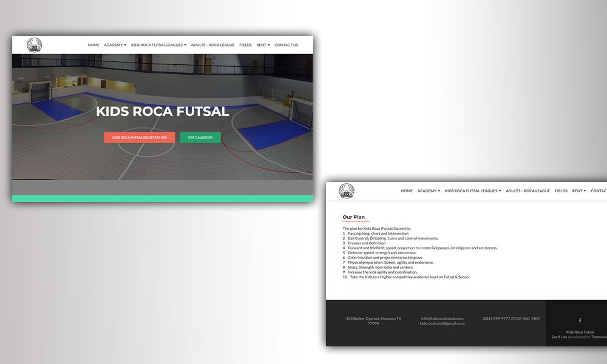Screen dimensions: 607x364
Task: Click plan item 'Physical preparation: Speed, agility and endurance.'
Action: (390, 263)
